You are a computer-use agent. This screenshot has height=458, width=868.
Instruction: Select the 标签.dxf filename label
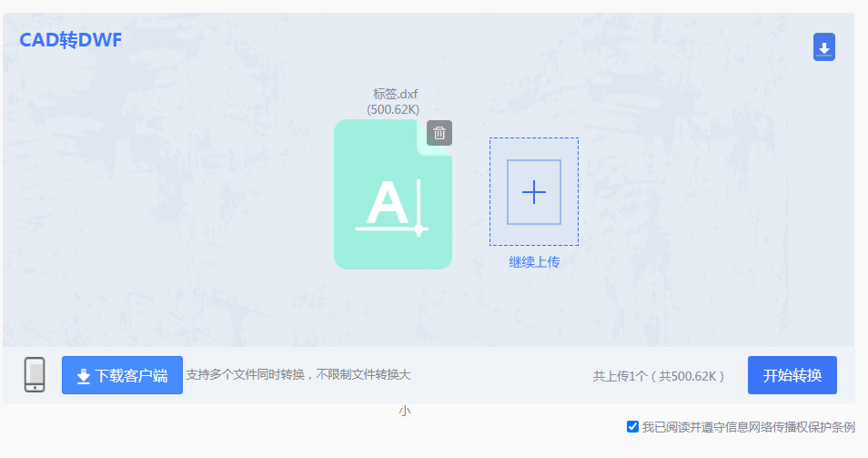(x=395, y=93)
